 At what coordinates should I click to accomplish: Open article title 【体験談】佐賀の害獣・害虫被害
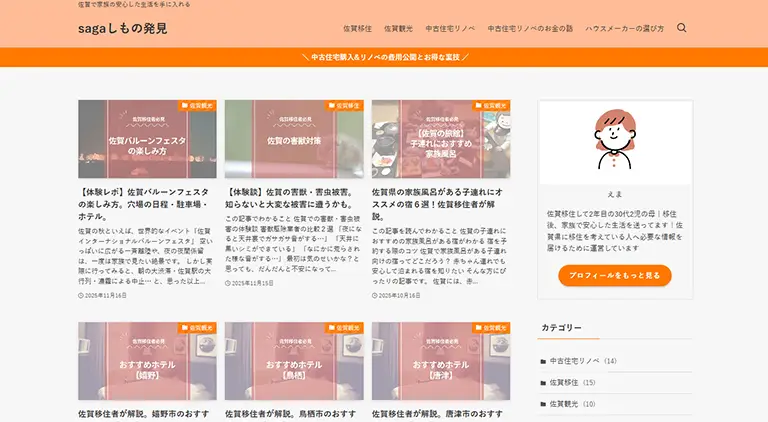click(290, 198)
